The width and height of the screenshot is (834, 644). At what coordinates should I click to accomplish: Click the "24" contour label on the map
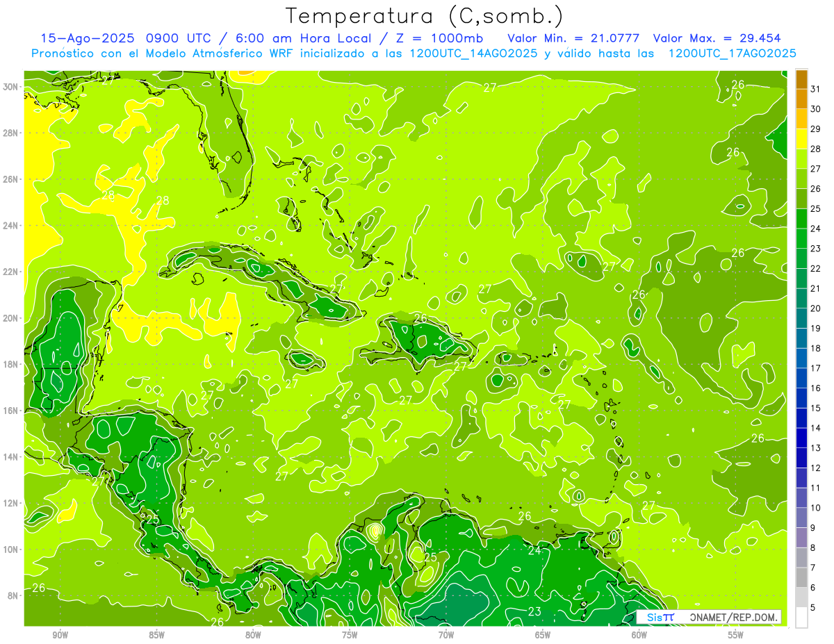[534, 550]
